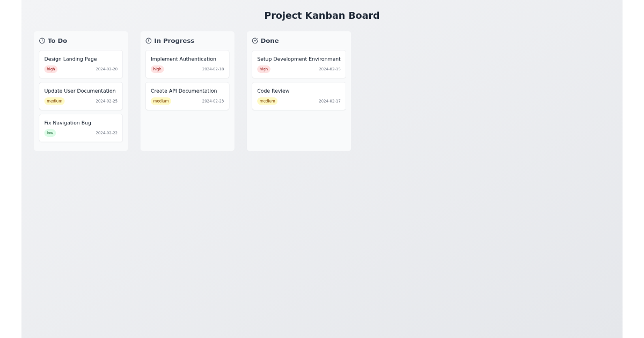The width and height of the screenshot is (644, 338).
Task: Toggle the 'medium' badge on Create API Documentation card
Action: pyautogui.click(x=161, y=101)
